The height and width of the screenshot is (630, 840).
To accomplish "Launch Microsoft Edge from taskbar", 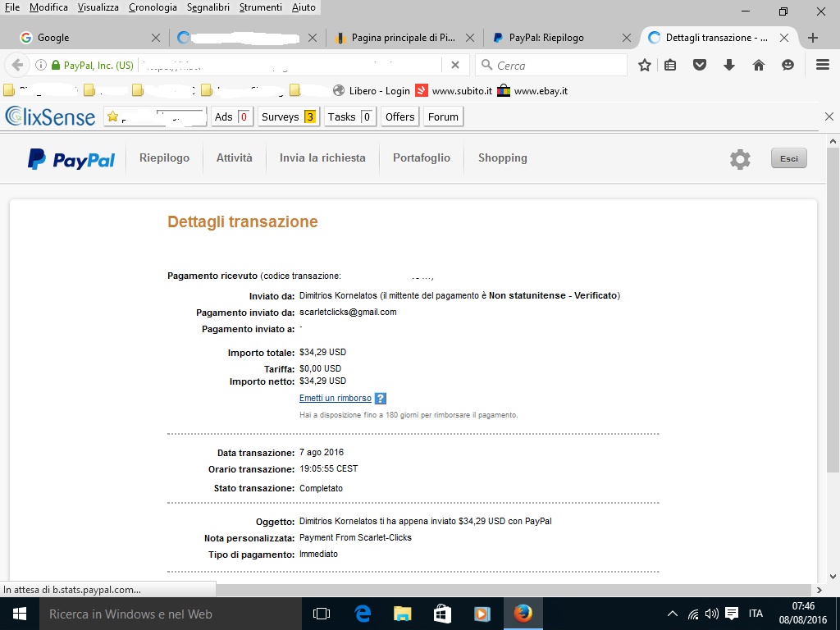I will coord(363,614).
